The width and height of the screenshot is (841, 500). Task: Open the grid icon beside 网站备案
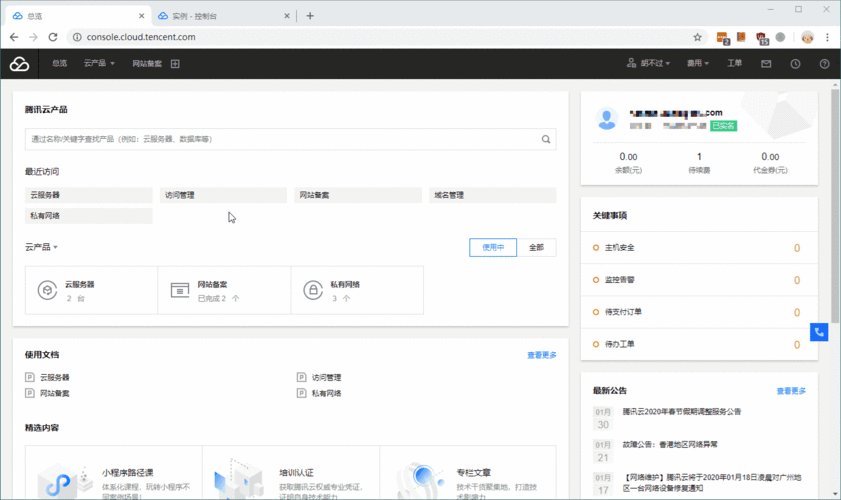pyautogui.click(x=175, y=64)
